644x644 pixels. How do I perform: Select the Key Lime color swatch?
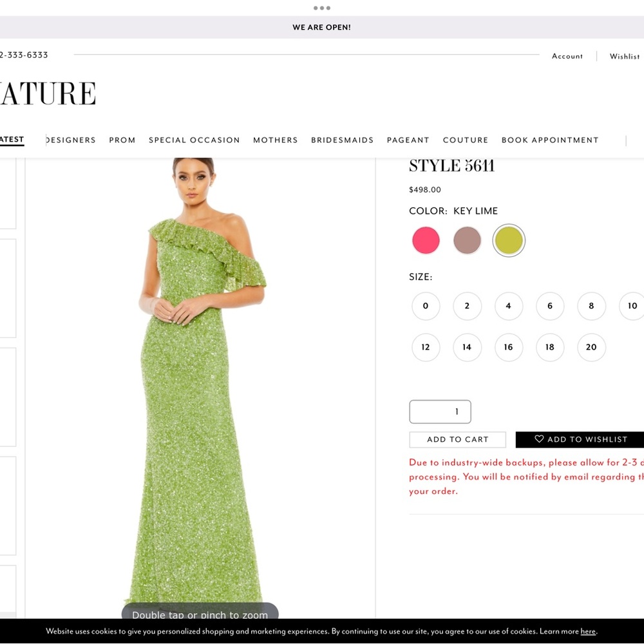coord(509,240)
